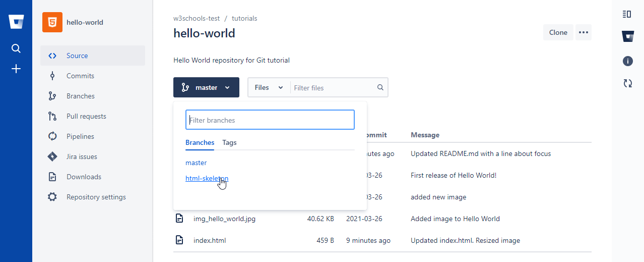
Task: Click the hello-world HTML5 repository avatar
Action: (52, 22)
